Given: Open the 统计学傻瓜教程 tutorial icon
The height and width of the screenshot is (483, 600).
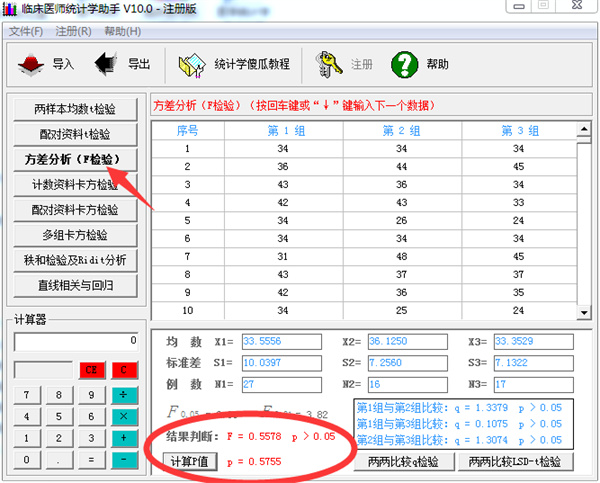Looking at the screenshot, I should [193, 65].
